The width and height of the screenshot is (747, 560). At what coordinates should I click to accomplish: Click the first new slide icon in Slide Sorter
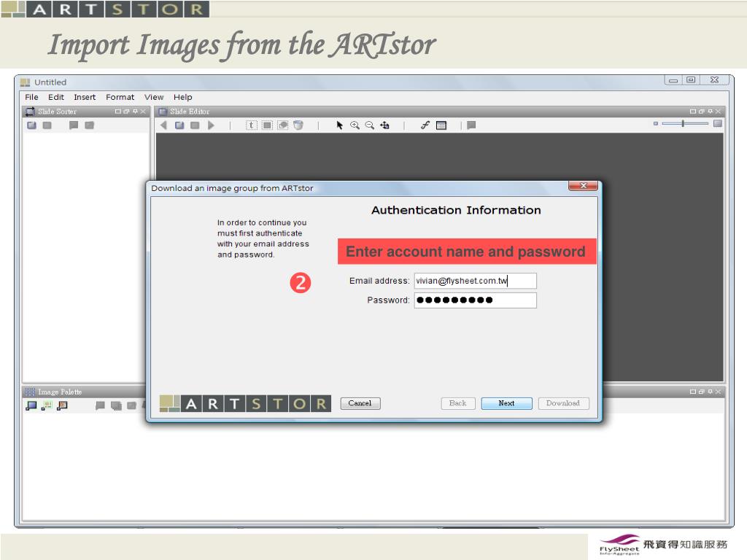click(x=32, y=125)
